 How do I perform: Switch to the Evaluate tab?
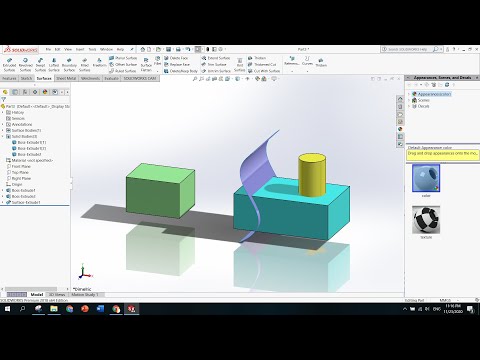click(111, 78)
